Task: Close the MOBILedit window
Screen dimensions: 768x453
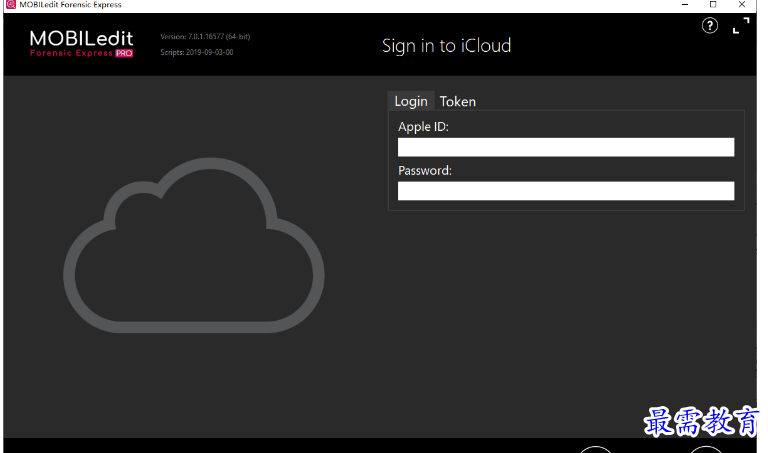Action: pyautogui.click(x=742, y=4)
